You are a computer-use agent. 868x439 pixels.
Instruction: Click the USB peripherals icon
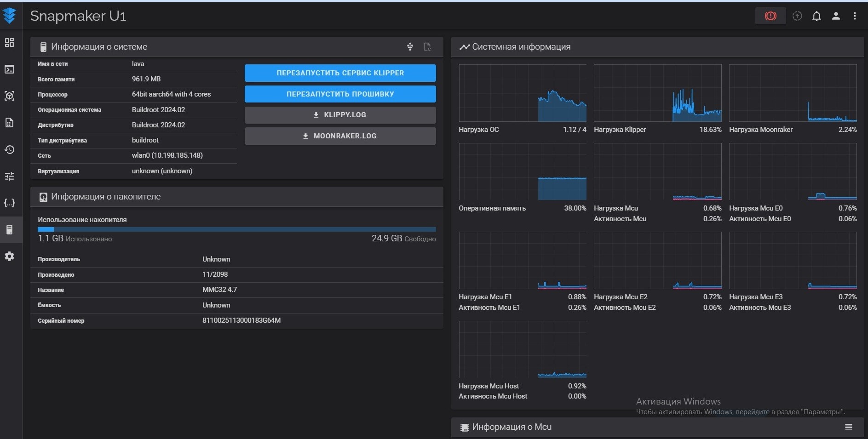tap(410, 47)
